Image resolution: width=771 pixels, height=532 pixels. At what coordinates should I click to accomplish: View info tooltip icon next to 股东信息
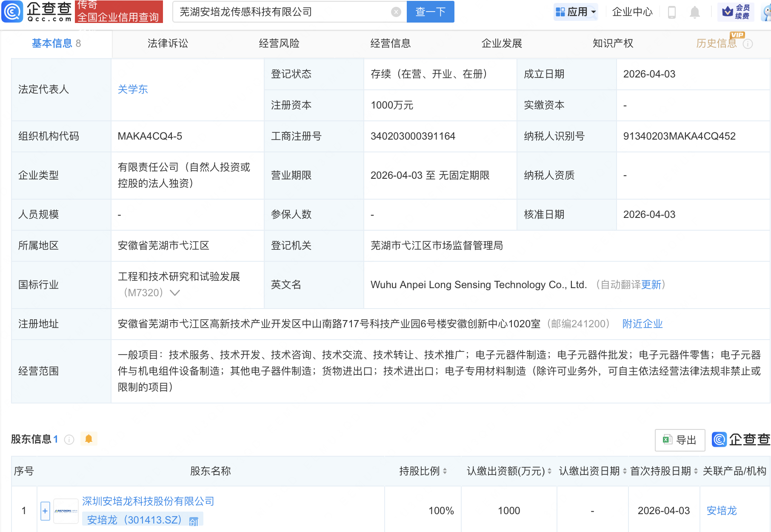coord(69,440)
